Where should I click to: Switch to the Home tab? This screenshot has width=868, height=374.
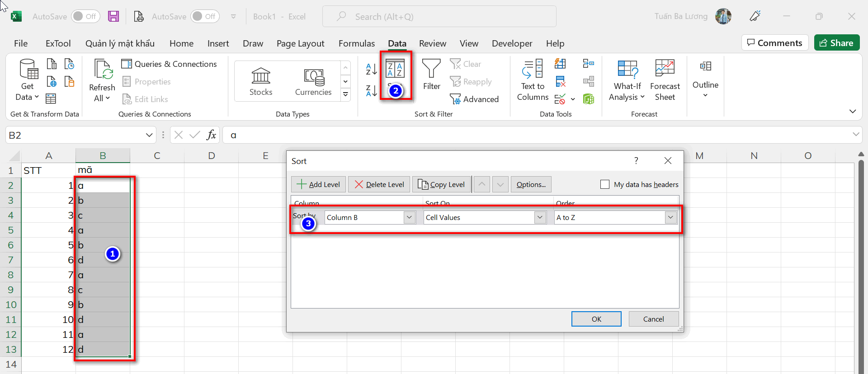point(181,43)
